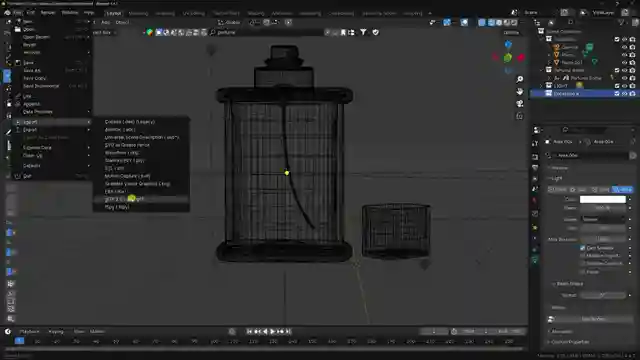Expand the Data Previews submenu
Screen dimensions: 640x360
[52, 112]
